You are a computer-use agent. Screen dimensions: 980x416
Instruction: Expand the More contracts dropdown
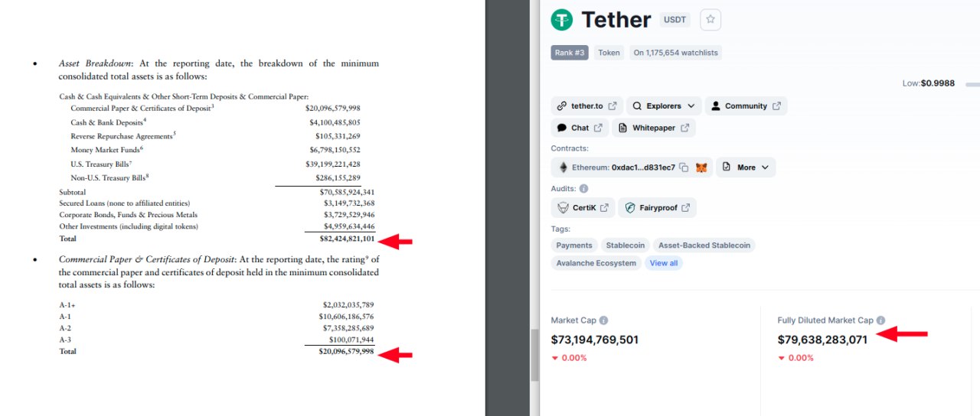pyautogui.click(x=746, y=167)
